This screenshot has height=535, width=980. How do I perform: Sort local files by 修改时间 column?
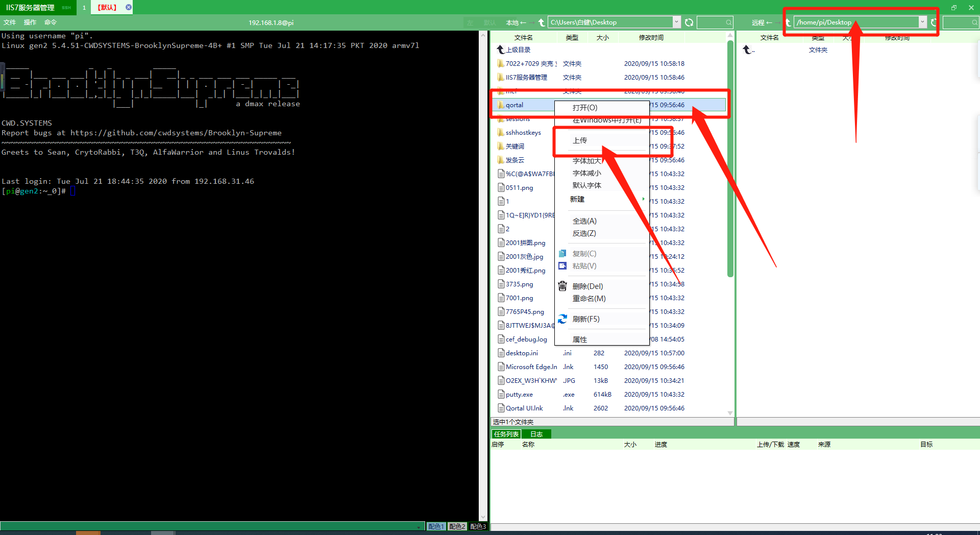pos(651,38)
